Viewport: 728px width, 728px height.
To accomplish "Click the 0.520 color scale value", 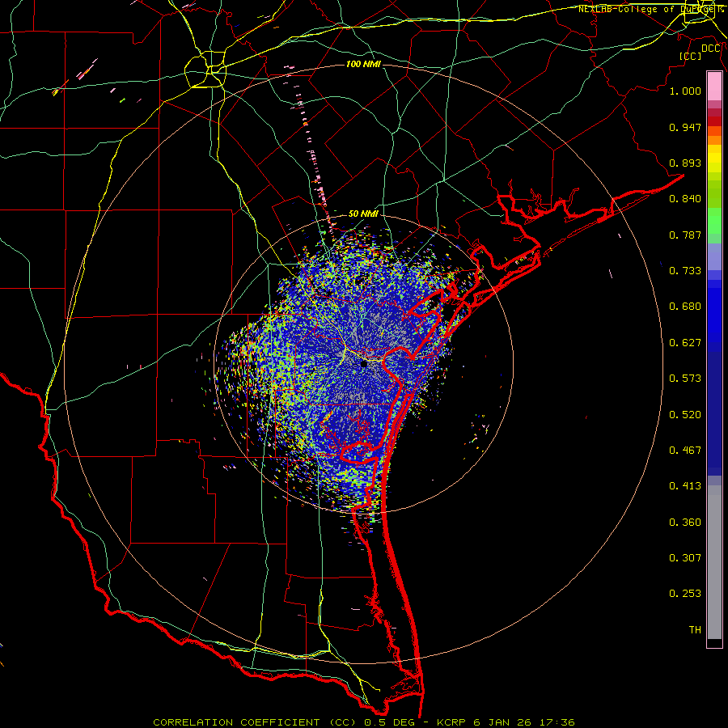I will (x=685, y=415).
